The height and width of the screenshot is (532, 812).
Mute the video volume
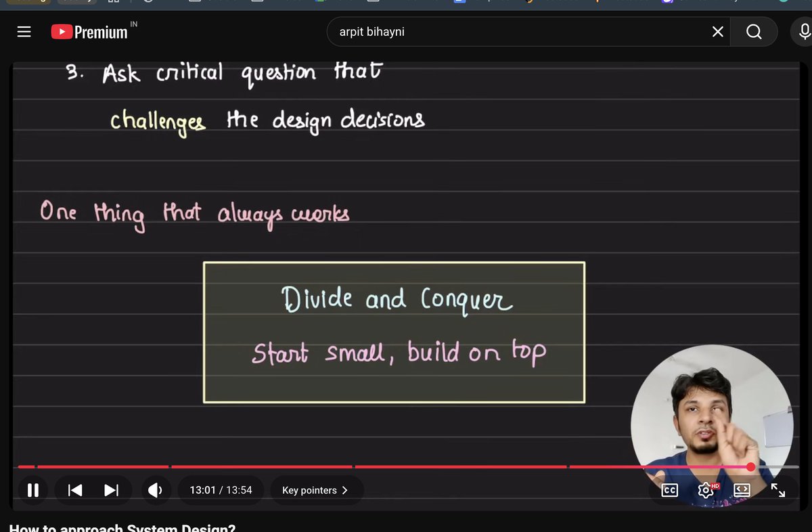coord(156,490)
